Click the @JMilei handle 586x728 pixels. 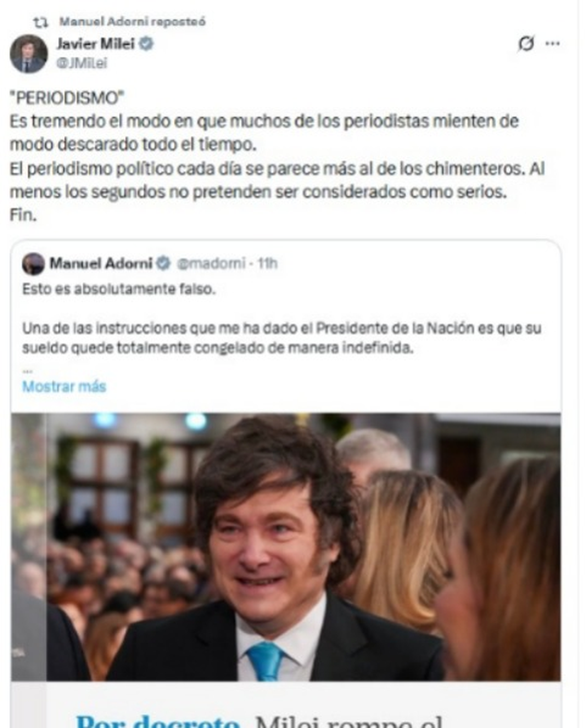pyautogui.click(x=82, y=63)
